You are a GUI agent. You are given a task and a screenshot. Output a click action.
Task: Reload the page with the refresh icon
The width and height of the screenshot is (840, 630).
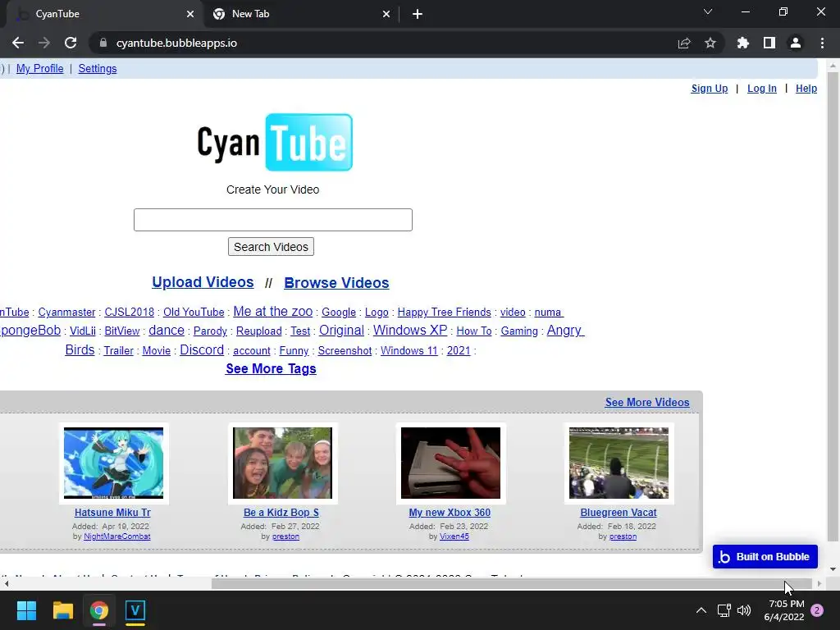tap(71, 43)
